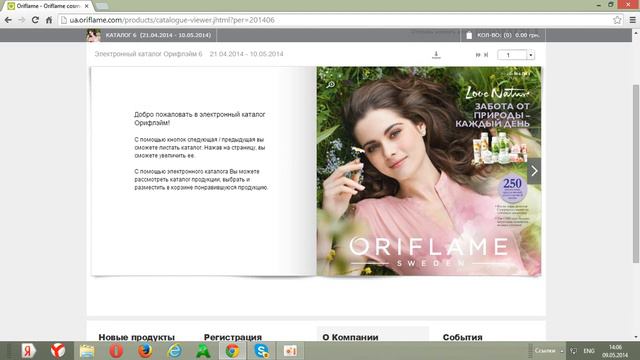
Task: Click the catalogue cover thumbnail in header
Action: (93, 35)
